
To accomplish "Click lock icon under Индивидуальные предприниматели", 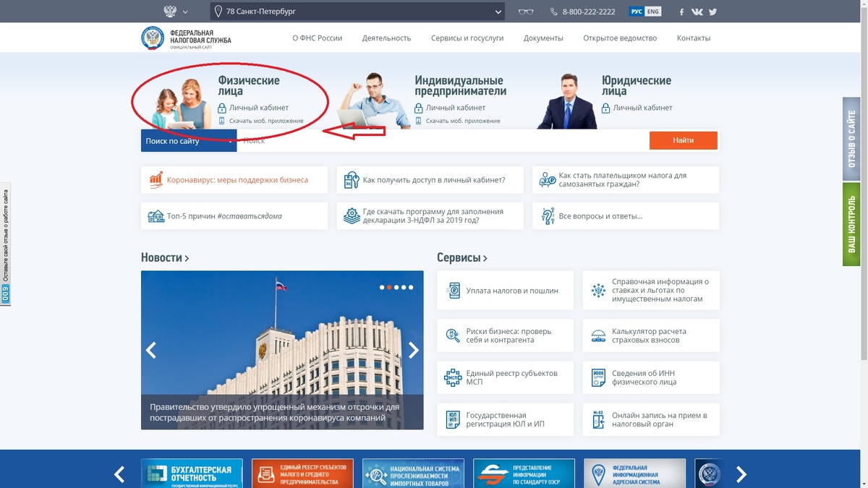I will click(419, 108).
